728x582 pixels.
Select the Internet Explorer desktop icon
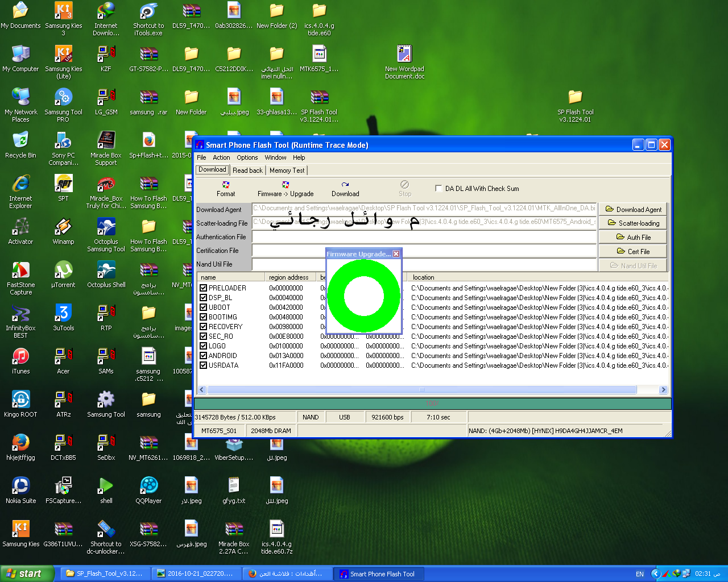[x=20, y=192]
